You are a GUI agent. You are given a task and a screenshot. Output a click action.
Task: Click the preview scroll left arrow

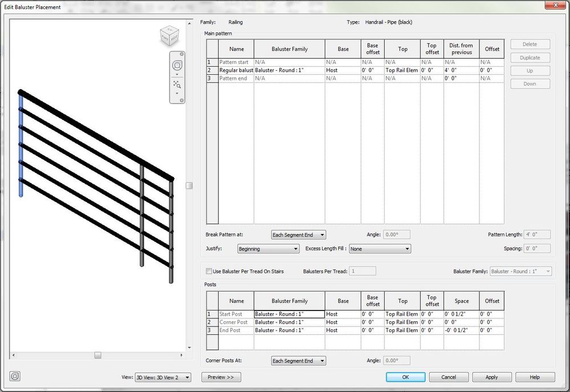tap(14, 355)
